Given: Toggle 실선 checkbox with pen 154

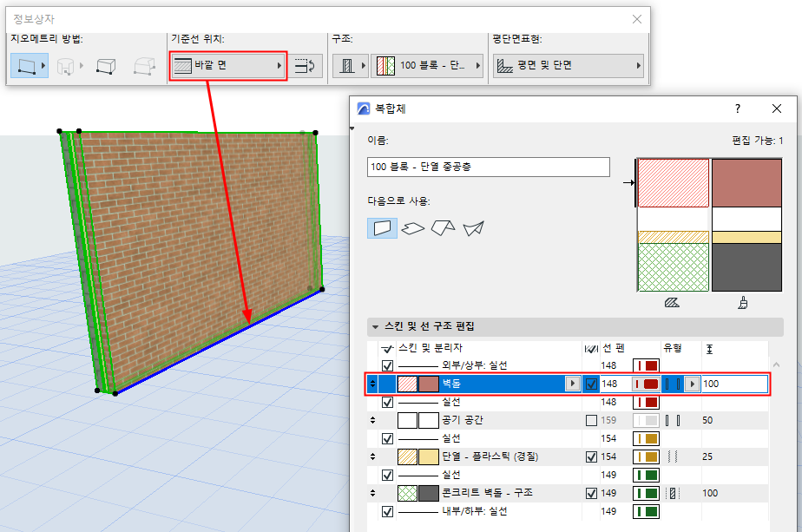Looking at the screenshot, I should pyautogui.click(x=387, y=439).
